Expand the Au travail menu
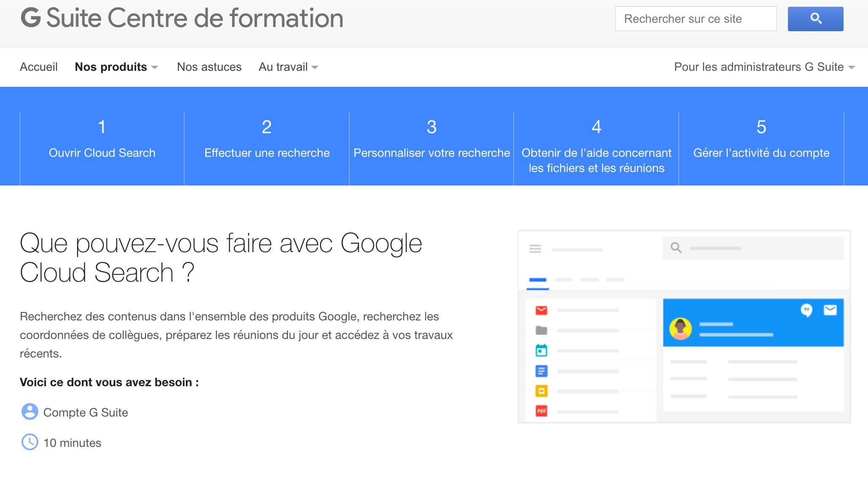The image size is (868, 484). pyautogui.click(x=288, y=67)
